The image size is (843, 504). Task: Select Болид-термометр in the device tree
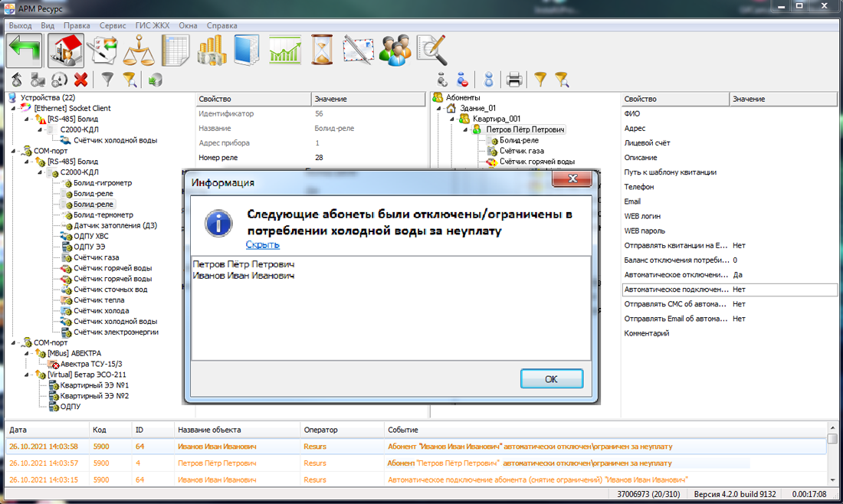(x=103, y=215)
